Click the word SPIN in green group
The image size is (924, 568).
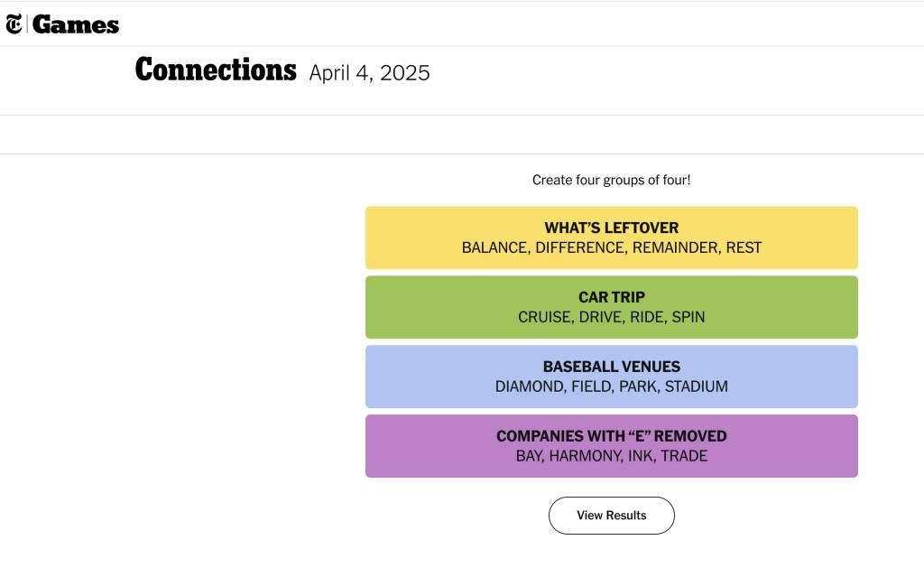click(688, 317)
